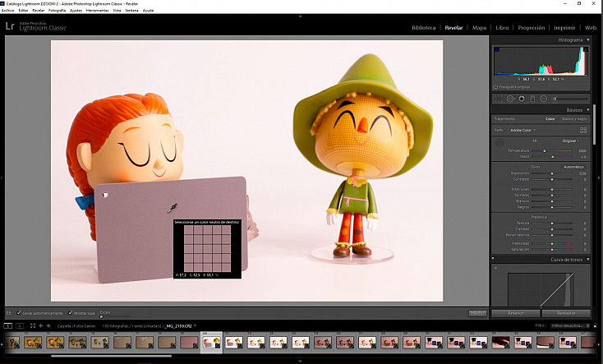This screenshot has width=603, height=364.
Task: Select the Crop overlay tool icon
Action: coord(499,99)
